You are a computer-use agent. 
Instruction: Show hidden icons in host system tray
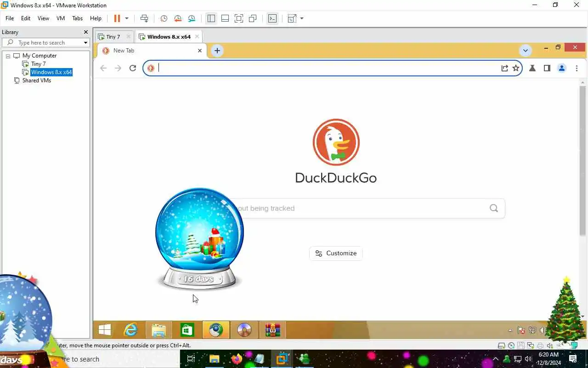click(x=496, y=359)
